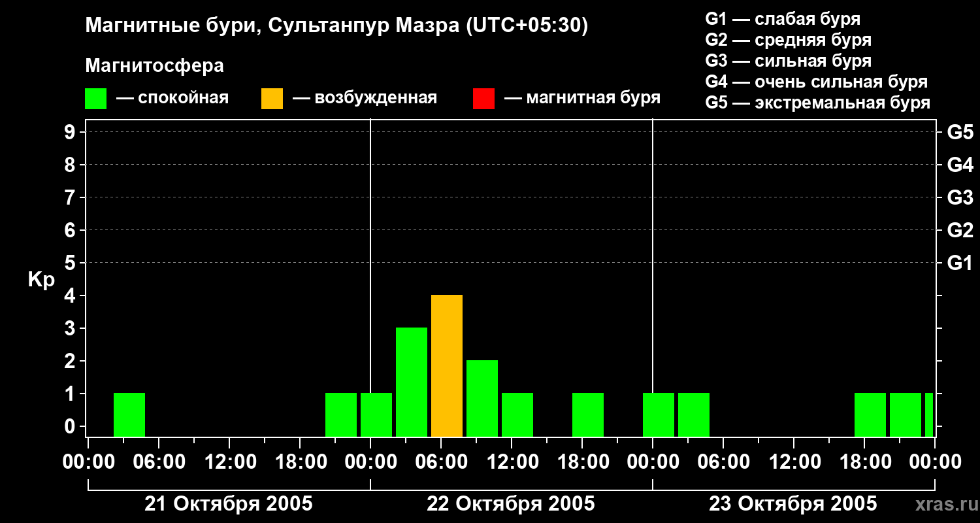Click the "23 Октября 2005" date label
This screenshot has width=980, height=523.
tap(793, 504)
